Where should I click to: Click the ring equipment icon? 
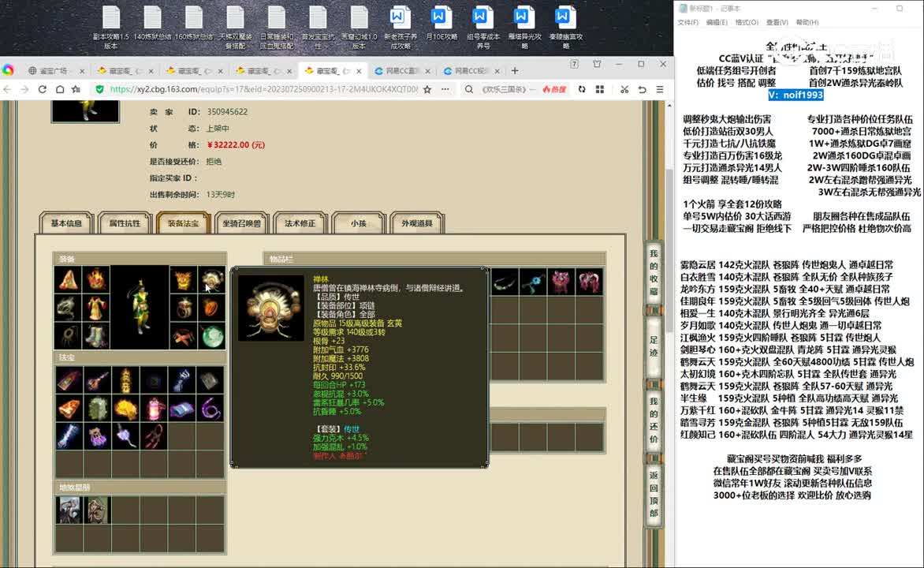click(x=183, y=308)
